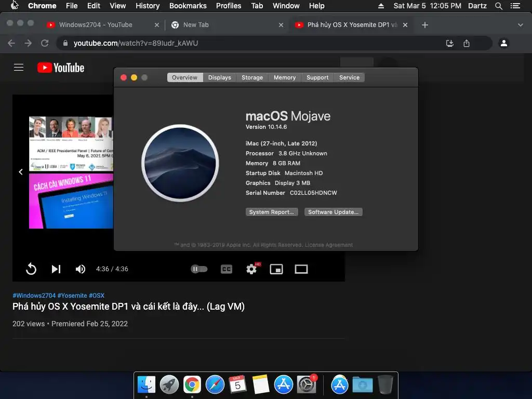Click the Serial Number C02LL05HDNCW text

[291, 193]
